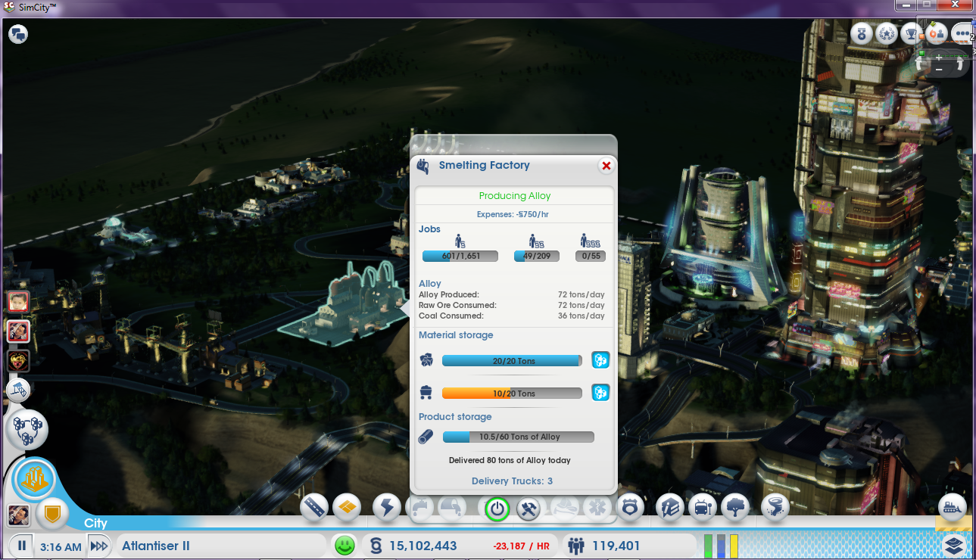Screen dimensions: 976x560
Task: Open the Roads tool
Action: coord(313,508)
